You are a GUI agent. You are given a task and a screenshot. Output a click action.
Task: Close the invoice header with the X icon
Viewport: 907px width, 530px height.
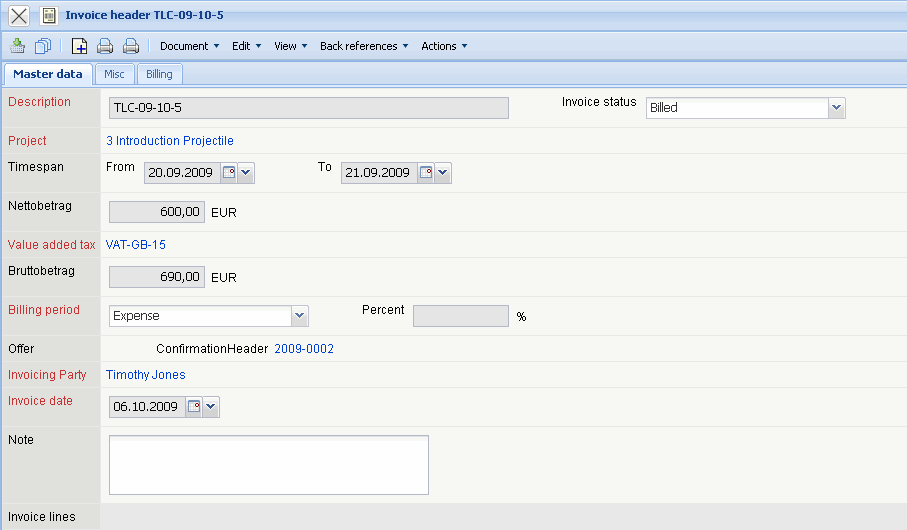point(19,15)
